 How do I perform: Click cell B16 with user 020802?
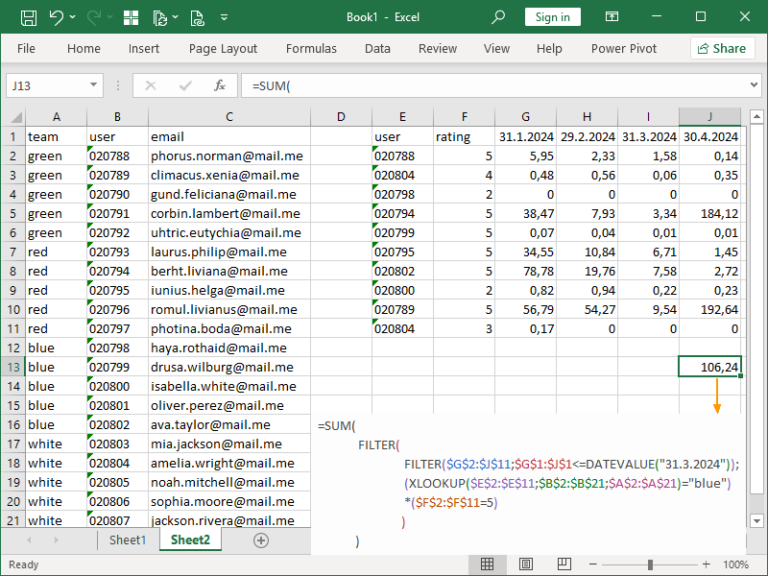click(118, 425)
